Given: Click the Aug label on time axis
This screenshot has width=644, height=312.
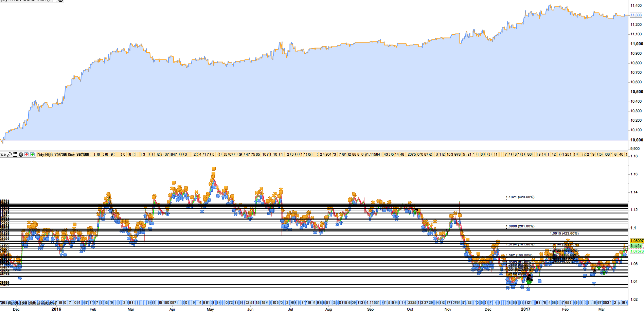Looking at the screenshot, I should point(328,309).
